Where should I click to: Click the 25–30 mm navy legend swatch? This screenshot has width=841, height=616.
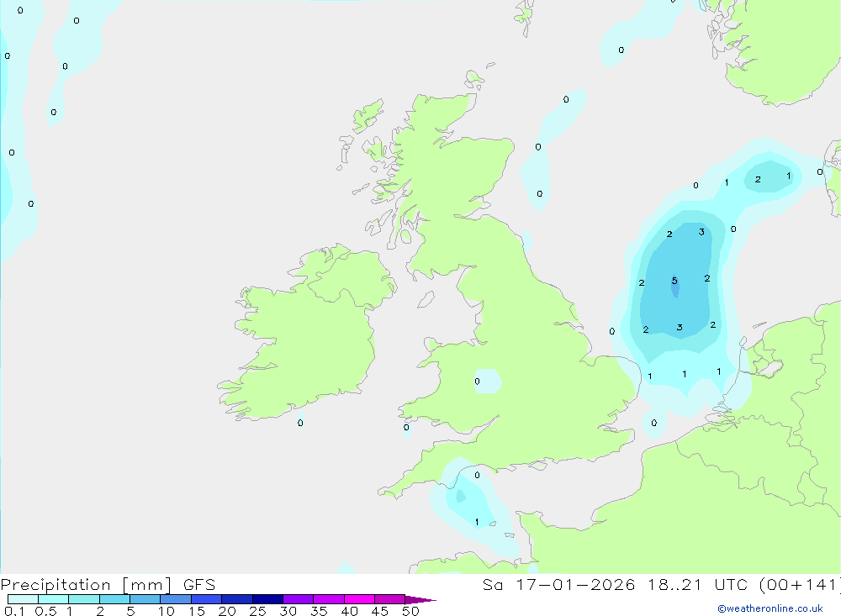[x=267, y=599]
